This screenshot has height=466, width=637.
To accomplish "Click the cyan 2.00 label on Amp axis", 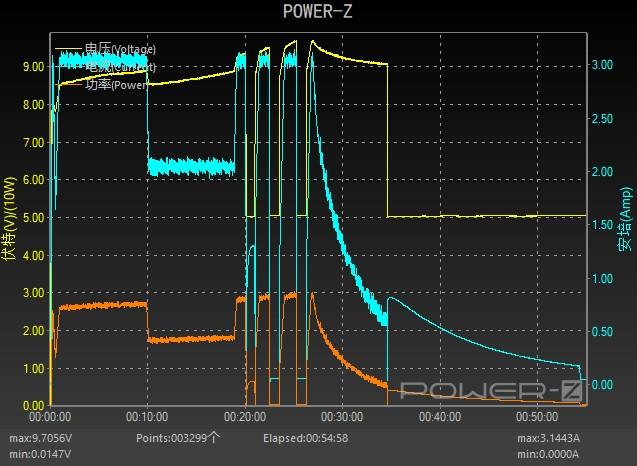I will [602, 172].
